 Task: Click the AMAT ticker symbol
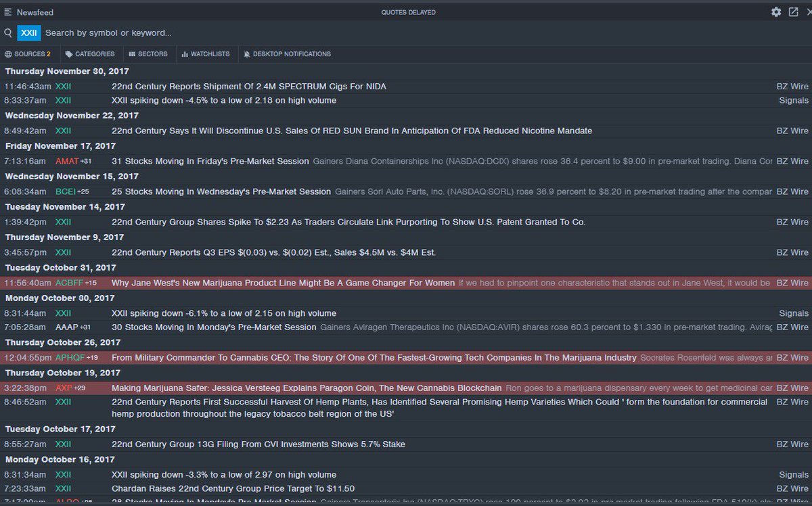coord(67,161)
